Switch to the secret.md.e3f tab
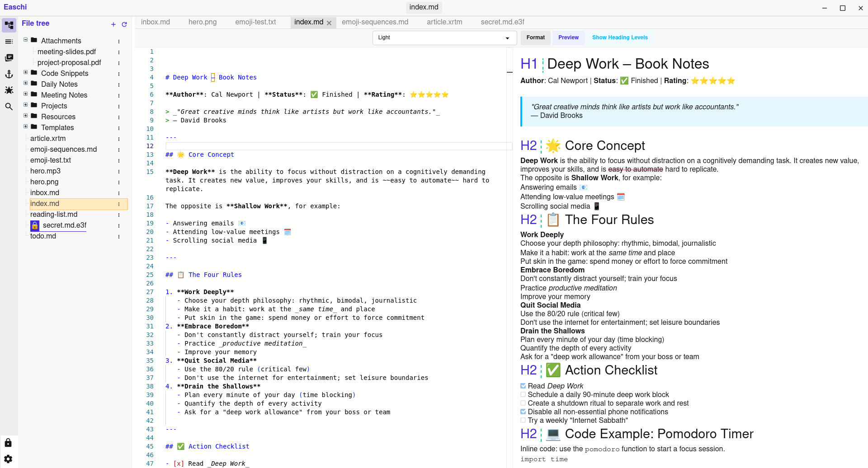 pos(502,22)
